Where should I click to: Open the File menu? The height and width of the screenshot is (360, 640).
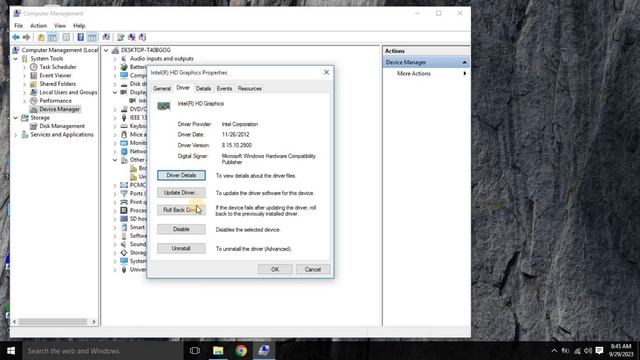click(19, 26)
